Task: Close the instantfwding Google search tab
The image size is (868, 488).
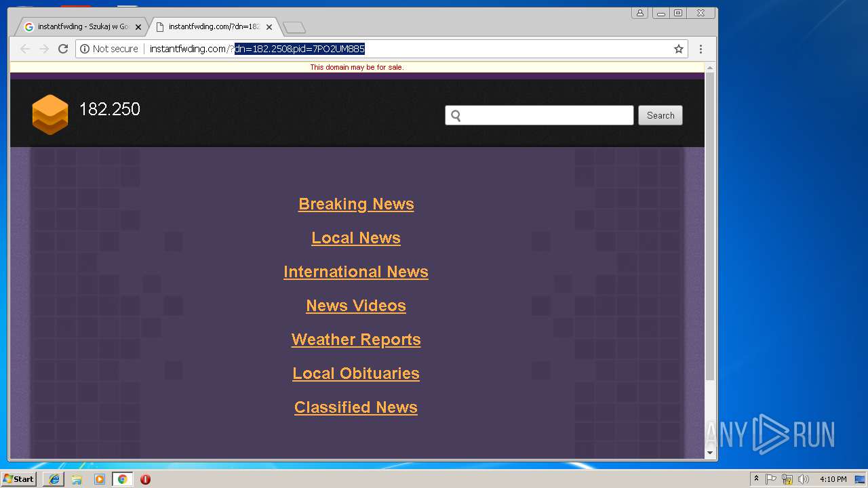Action: click(x=138, y=27)
